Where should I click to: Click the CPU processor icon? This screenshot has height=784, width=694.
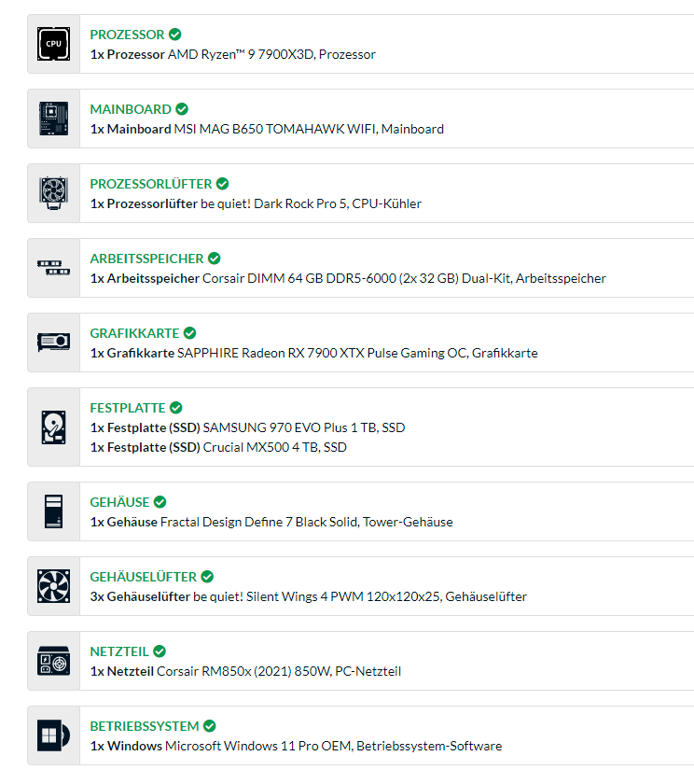point(53,44)
